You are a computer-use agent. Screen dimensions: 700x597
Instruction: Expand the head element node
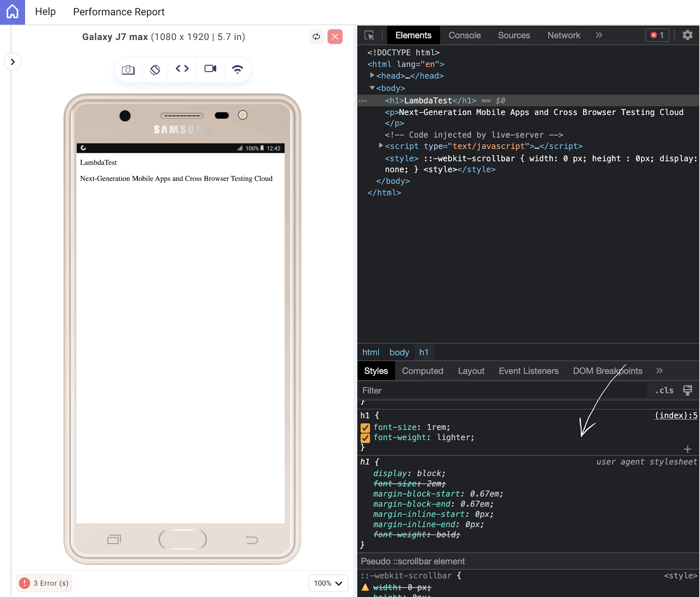click(372, 76)
